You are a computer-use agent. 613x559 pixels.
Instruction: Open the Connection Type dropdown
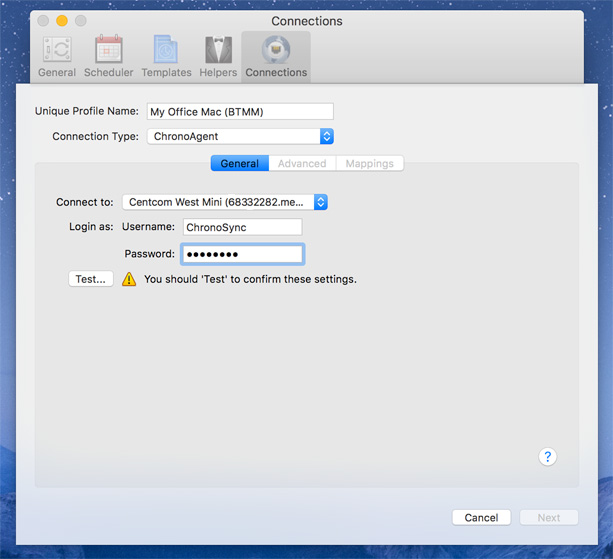point(240,136)
